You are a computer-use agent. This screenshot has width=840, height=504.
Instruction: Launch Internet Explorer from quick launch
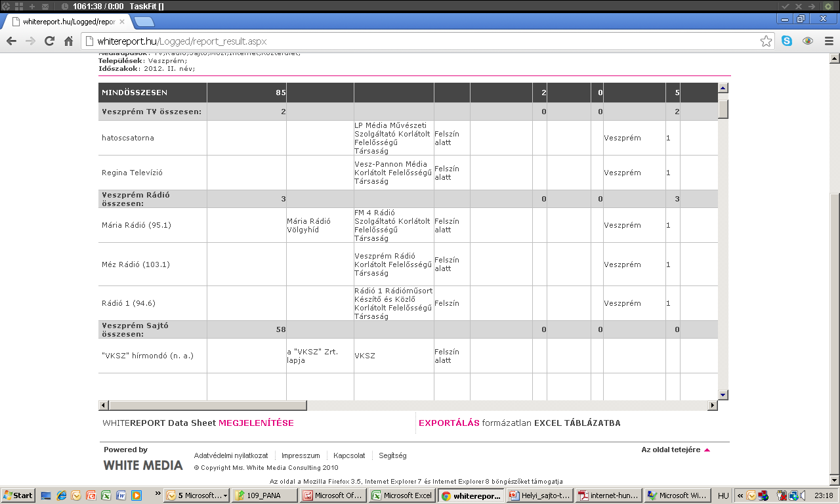click(x=61, y=495)
